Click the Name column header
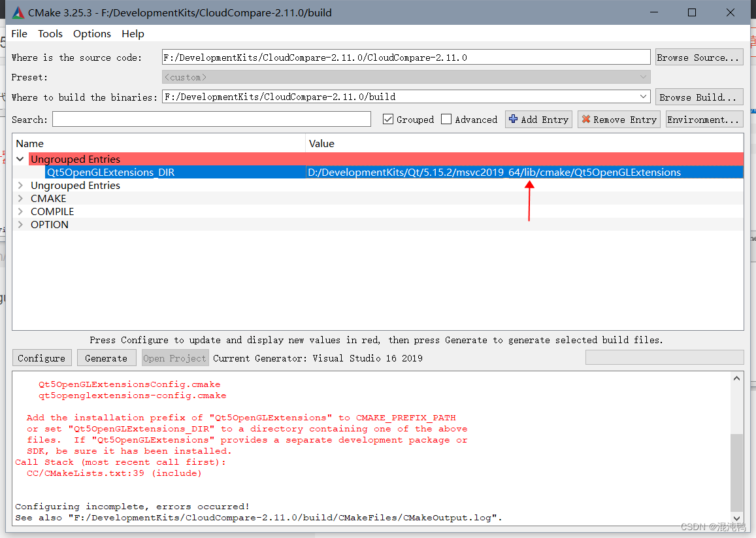The width and height of the screenshot is (756, 538). (159, 143)
